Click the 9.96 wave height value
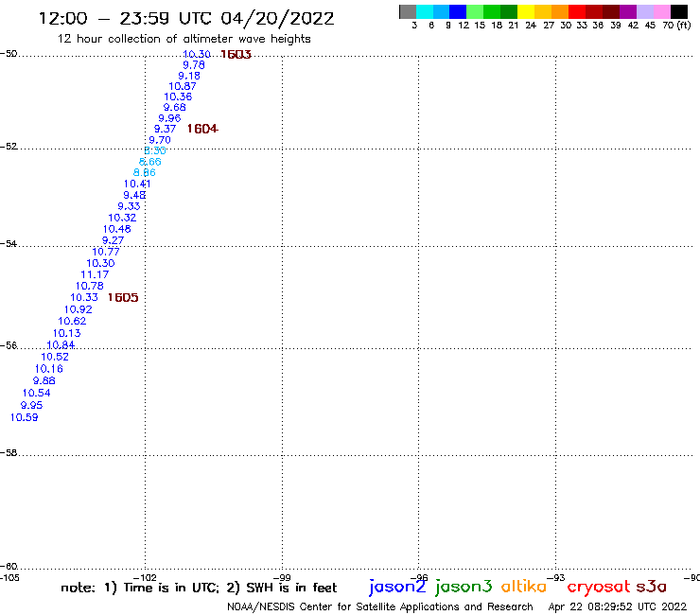 point(169,119)
